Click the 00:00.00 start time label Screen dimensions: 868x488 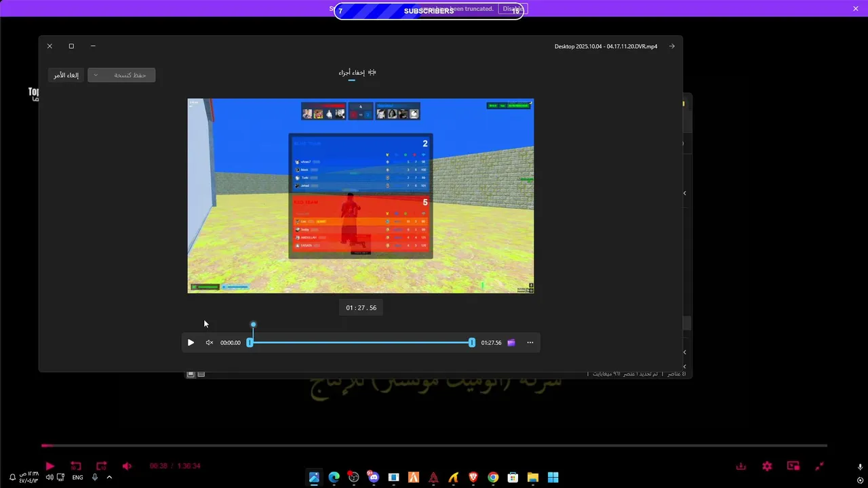click(231, 343)
